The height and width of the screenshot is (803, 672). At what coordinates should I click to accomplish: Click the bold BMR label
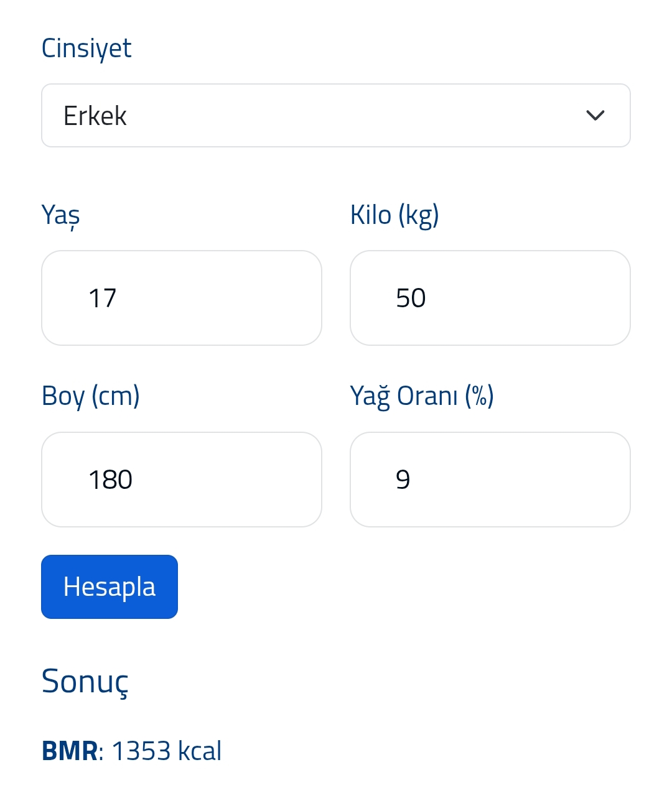point(69,751)
